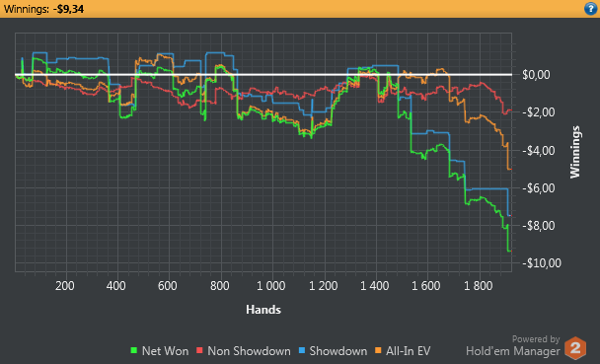Click the '-$8,00' y-axis label
This screenshot has width=600, height=364.
(x=539, y=225)
